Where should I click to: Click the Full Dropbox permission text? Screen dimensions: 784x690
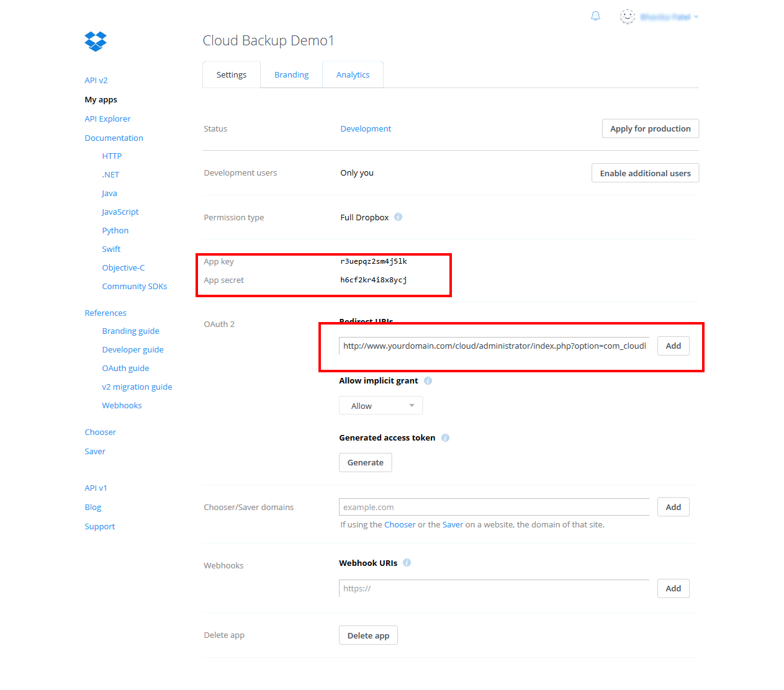(x=364, y=218)
